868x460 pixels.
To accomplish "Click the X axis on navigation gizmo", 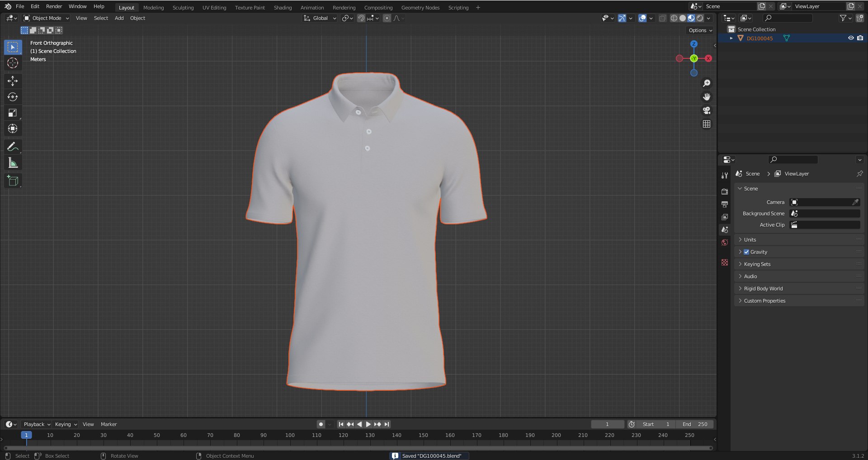I will pos(708,58).
